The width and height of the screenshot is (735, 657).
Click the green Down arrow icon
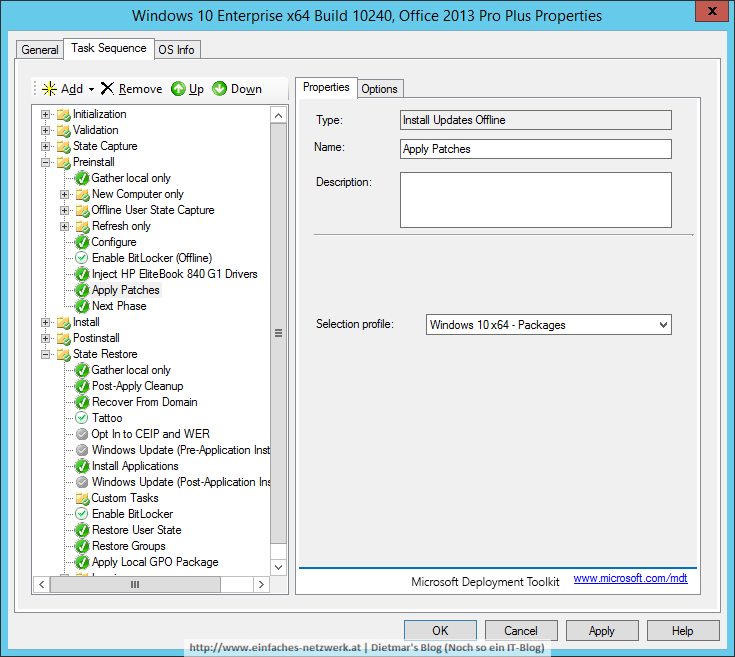pyautogui.click(x=219, y=89)
